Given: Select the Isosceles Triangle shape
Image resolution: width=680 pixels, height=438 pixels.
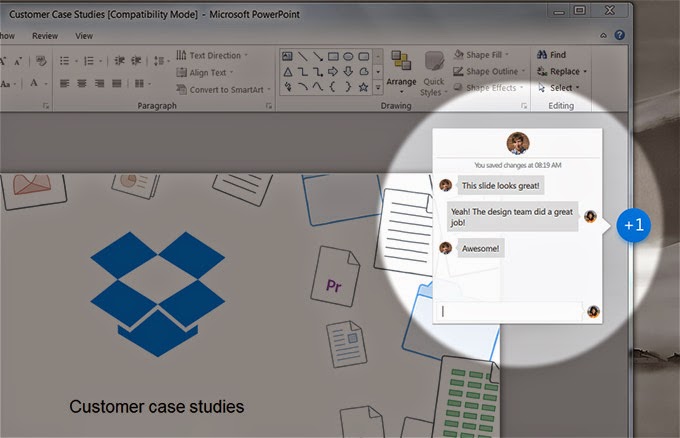Looking at the screenshot, I should pos(288,72).
